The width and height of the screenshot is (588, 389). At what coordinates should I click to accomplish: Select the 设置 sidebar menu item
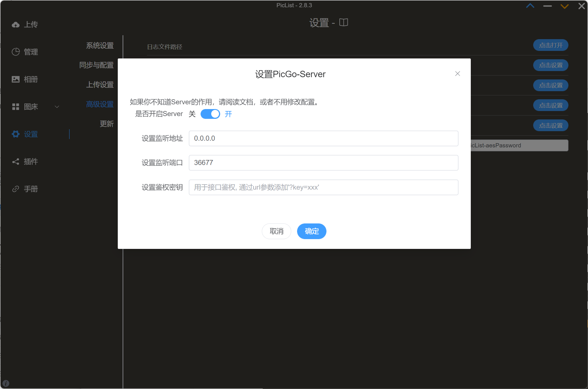point(31,134)
